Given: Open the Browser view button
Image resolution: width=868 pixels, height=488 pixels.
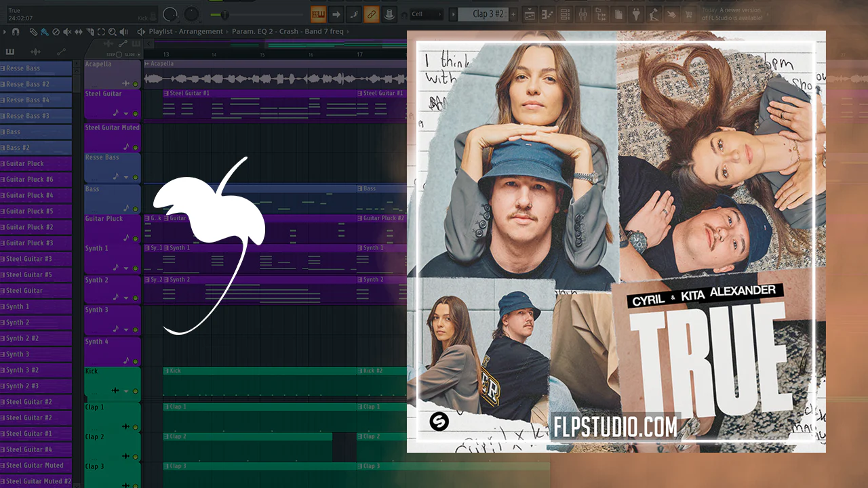Looking at the screenshot, I should [601, 14].
